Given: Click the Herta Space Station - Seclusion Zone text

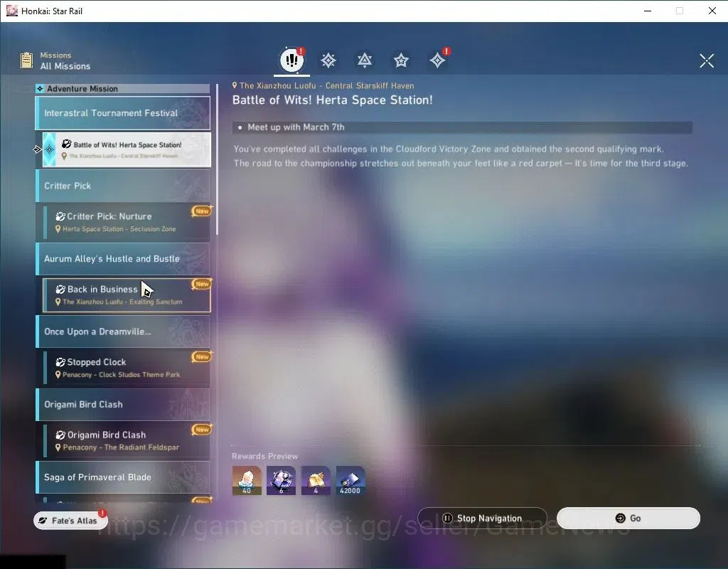Looking at the screenshot, I should pos(119,229).
